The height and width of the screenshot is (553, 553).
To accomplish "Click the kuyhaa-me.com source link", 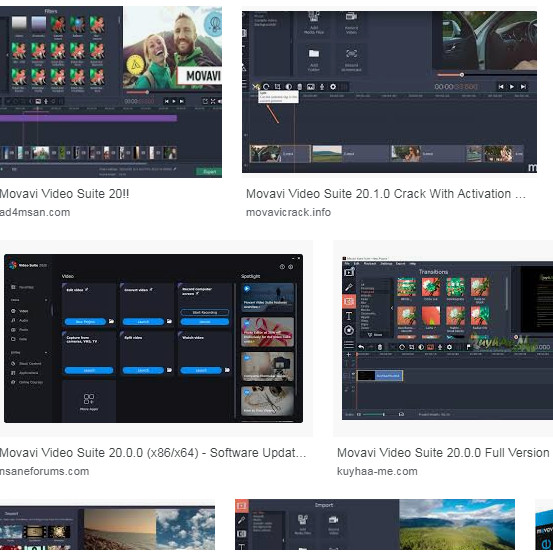I will click(377, 471).
